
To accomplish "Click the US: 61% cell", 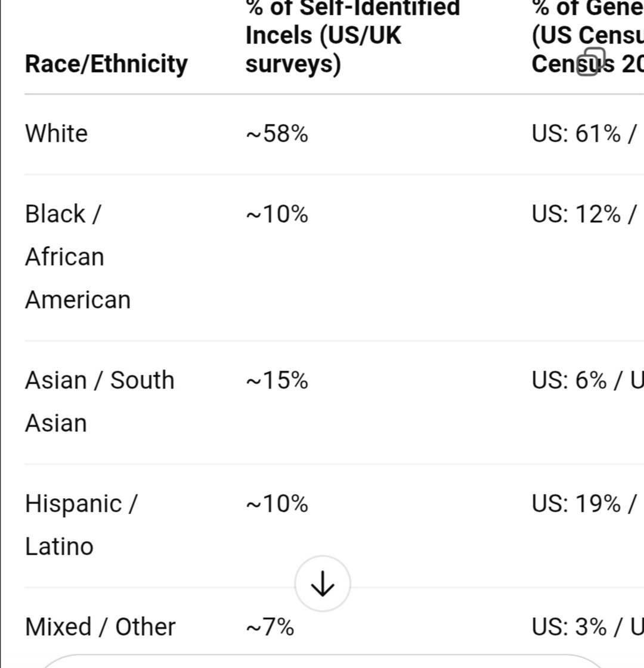I will 584,133.
